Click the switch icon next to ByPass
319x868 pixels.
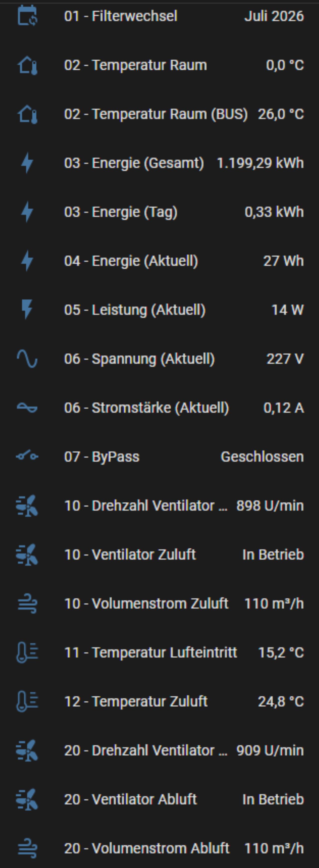click(x=27, y=457)
